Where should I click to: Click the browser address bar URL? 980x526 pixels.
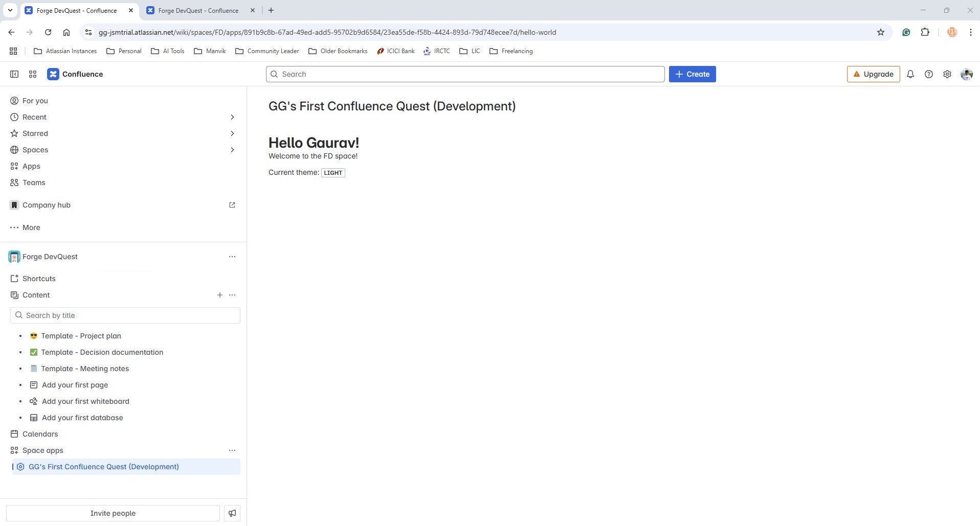[327, 32]
